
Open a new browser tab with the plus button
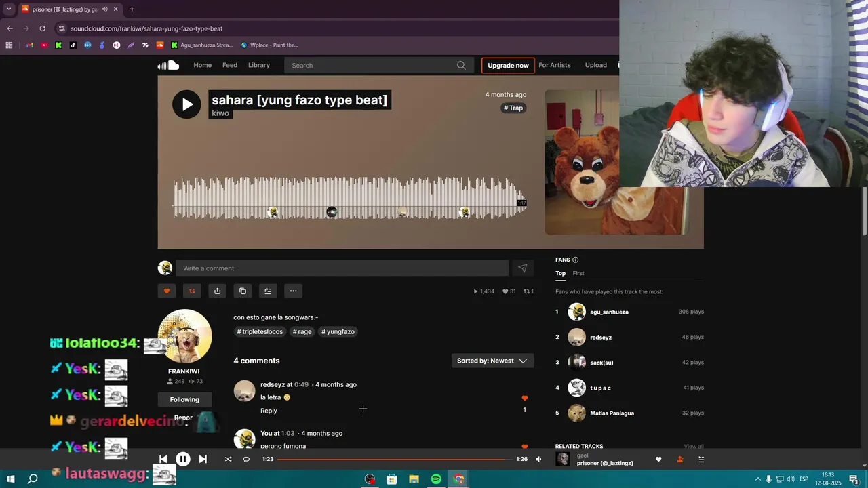tap(132, 9)
